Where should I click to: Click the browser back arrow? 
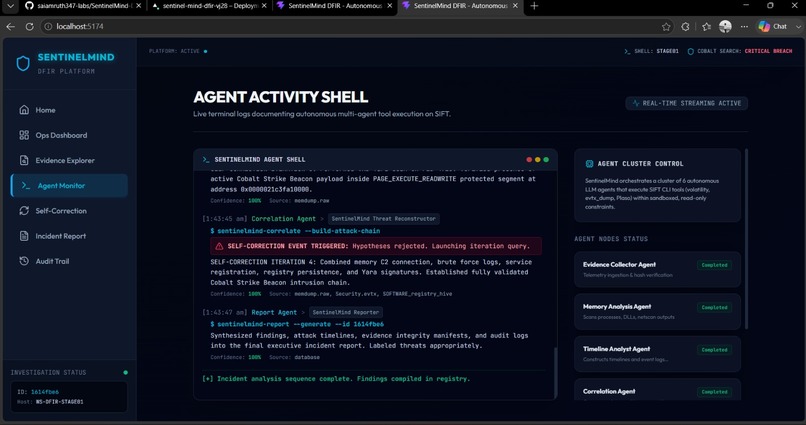click(x=10, y=26)
